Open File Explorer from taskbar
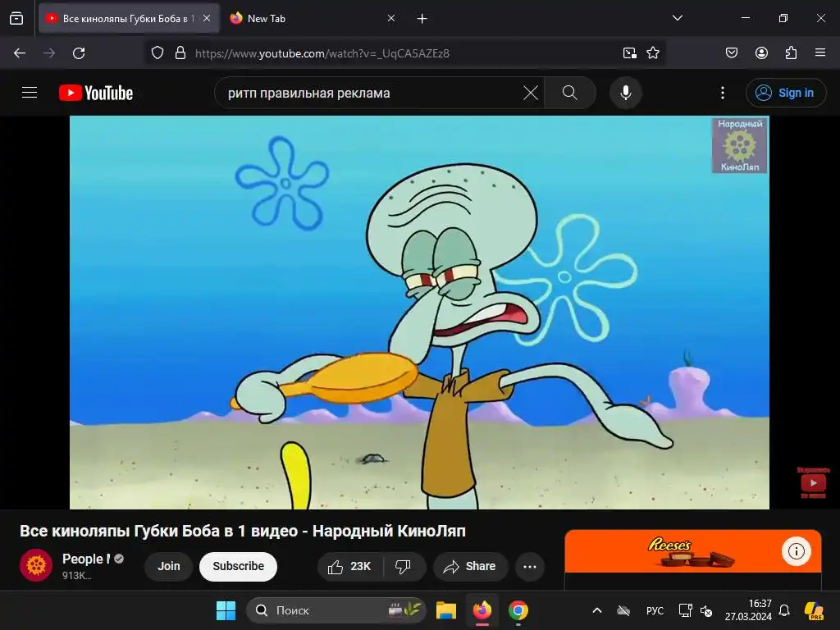Screen dimensions: 840x630 (x=445, y=610)
